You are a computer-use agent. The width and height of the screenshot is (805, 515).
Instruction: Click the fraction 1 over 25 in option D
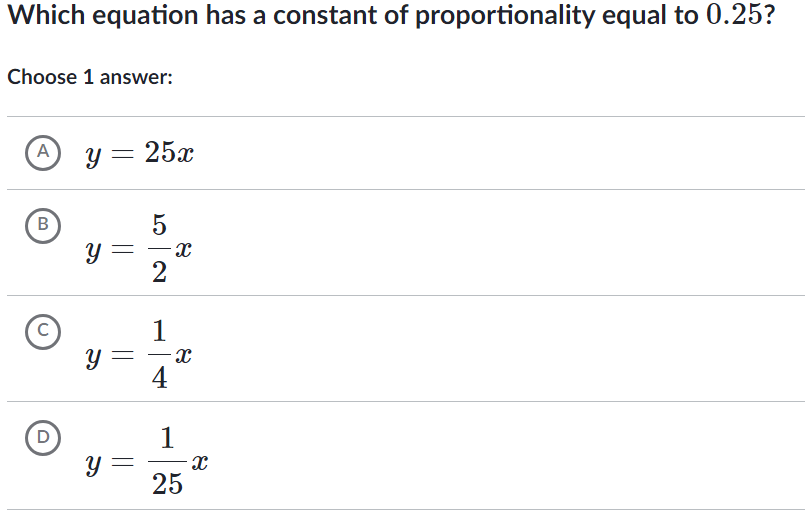(167, 461)
